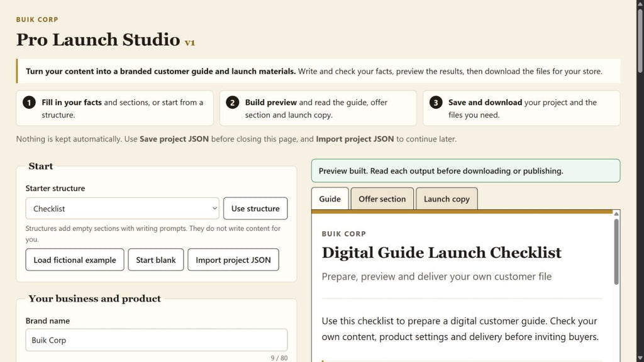Click the step 1 number badge
The height and width of the screenshot is (362, 644).
tap(29, 102)
